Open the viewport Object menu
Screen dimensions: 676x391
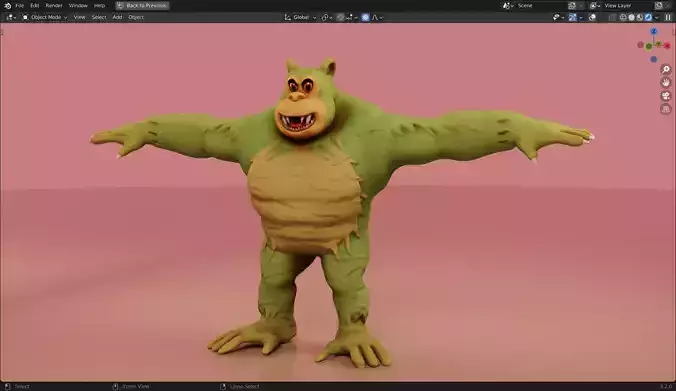coord(136,17)
